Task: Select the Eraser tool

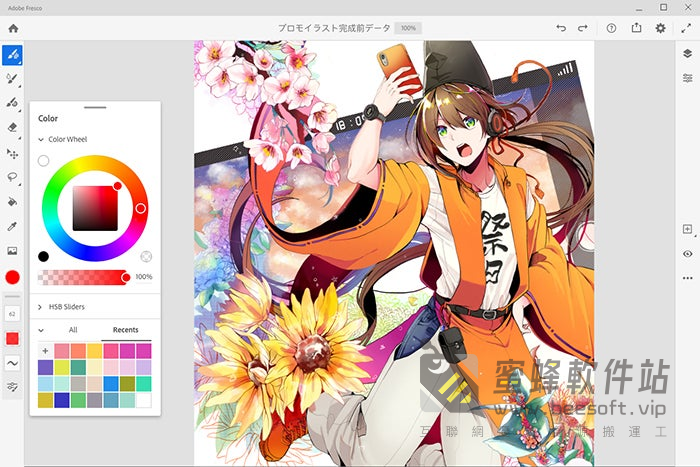Action: (12, 128)
